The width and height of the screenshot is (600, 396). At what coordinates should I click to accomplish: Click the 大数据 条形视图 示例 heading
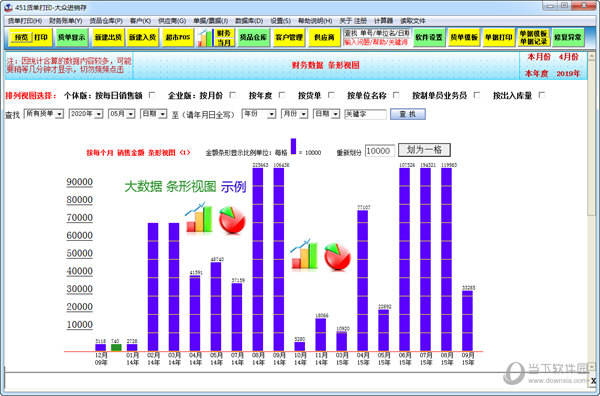point(185,187)
